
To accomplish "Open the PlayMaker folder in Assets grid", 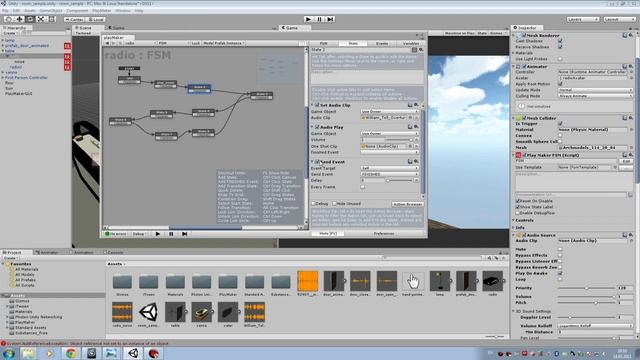I will pyautogui.click(x=228, y=282).
